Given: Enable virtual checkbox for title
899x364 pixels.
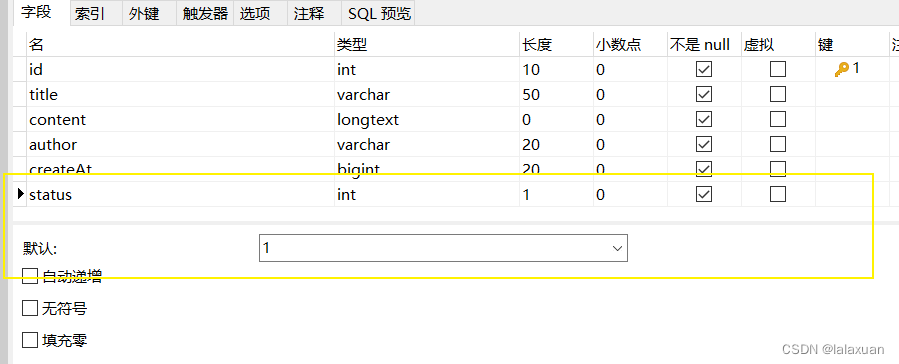Looking at the screenshot, I should [778, 94].
